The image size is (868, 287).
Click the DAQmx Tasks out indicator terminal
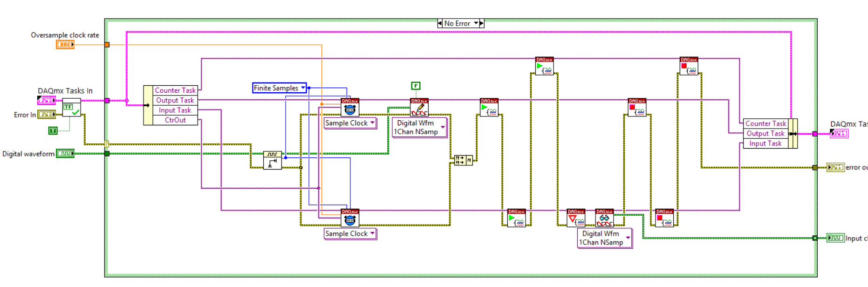[x=839, y=134]
